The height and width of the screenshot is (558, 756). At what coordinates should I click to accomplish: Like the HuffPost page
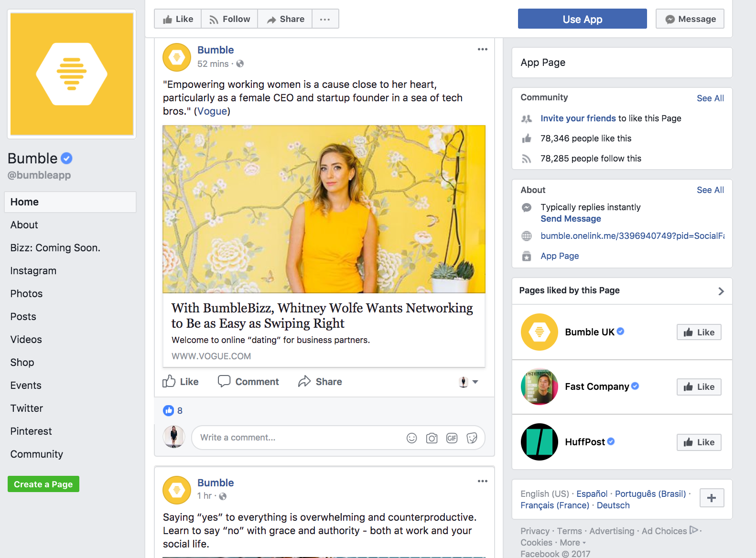point(699,442)
